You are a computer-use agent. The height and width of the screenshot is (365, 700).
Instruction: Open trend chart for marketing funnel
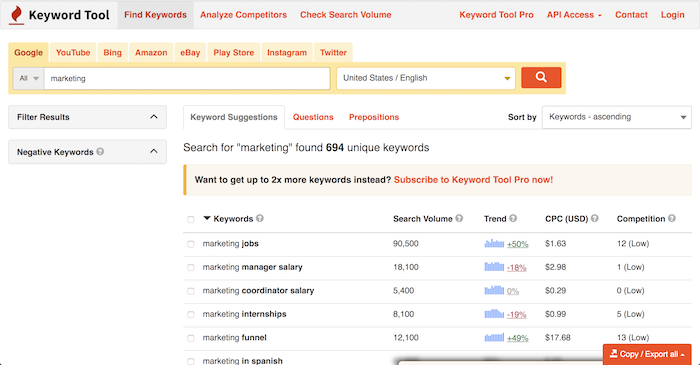coord(494,337)
